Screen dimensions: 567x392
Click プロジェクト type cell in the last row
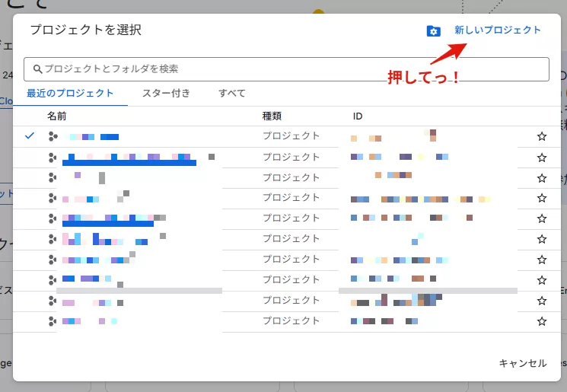291,320
